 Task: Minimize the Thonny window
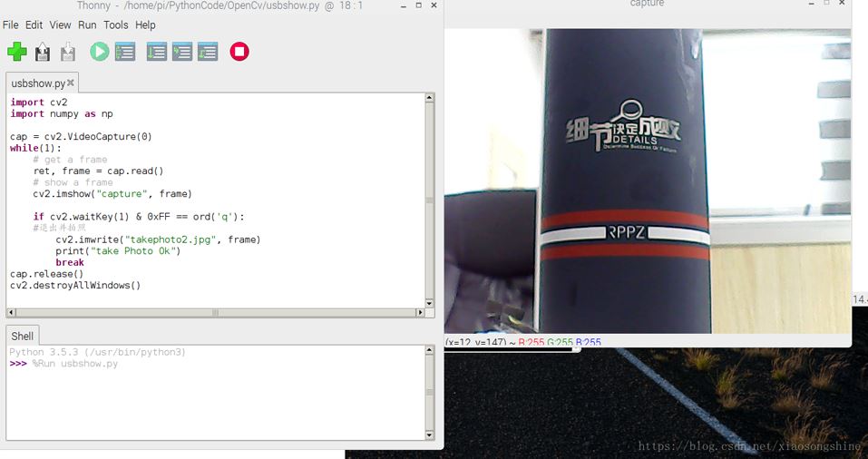[x=404, y=5]
